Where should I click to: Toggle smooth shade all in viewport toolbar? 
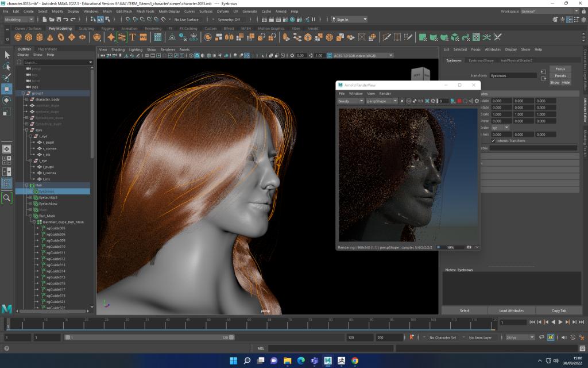pyautogui.click(x=197, y=56)
